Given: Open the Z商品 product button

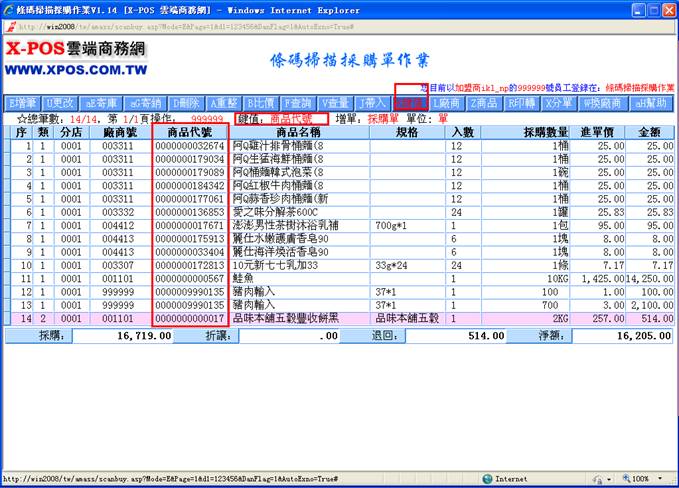Looking at the screenshot, I should coord(484,103).
